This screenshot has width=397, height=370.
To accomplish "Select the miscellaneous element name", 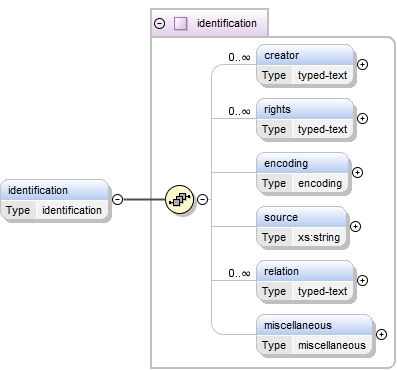I will 298,325.
